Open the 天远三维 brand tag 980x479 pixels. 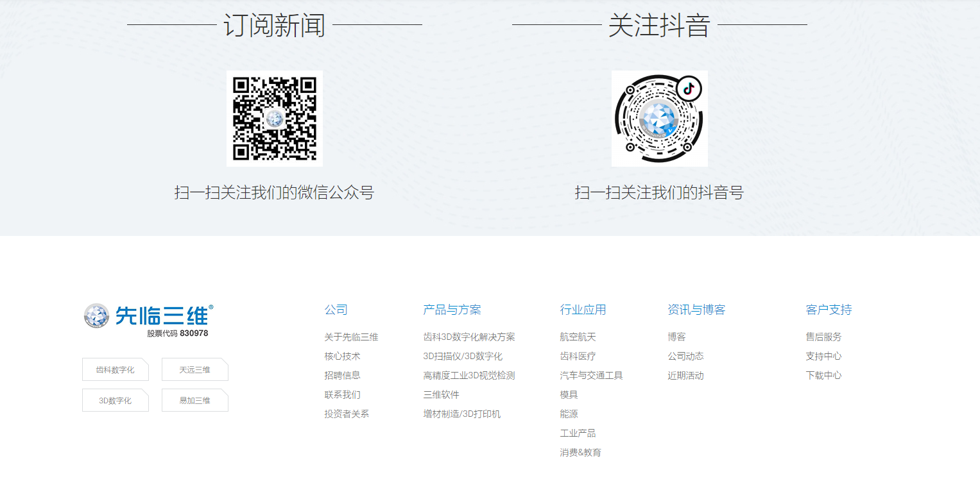pos(194,369)
